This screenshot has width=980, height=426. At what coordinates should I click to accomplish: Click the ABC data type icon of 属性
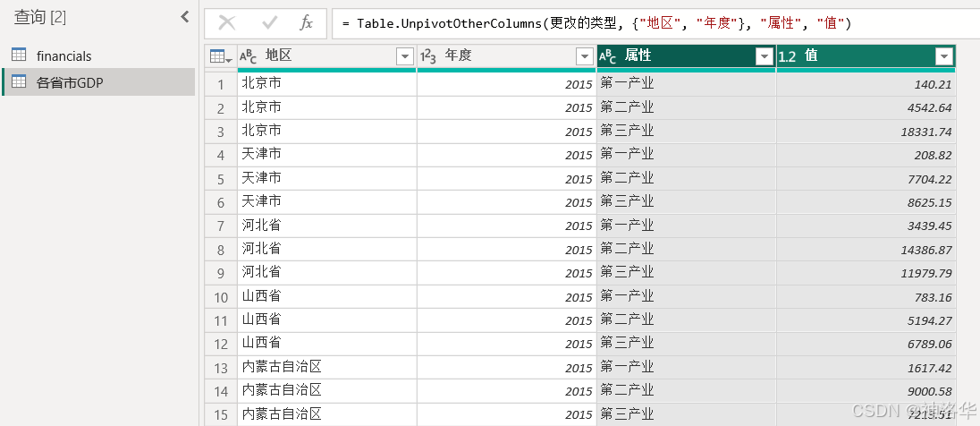click(x=607, y=56)
